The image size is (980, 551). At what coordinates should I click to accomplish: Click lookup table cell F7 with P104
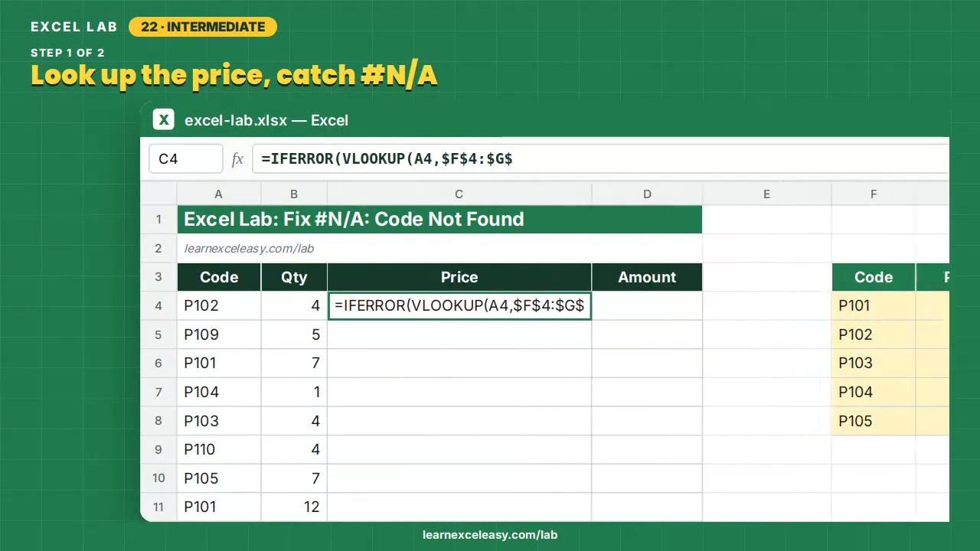point(874,392)
